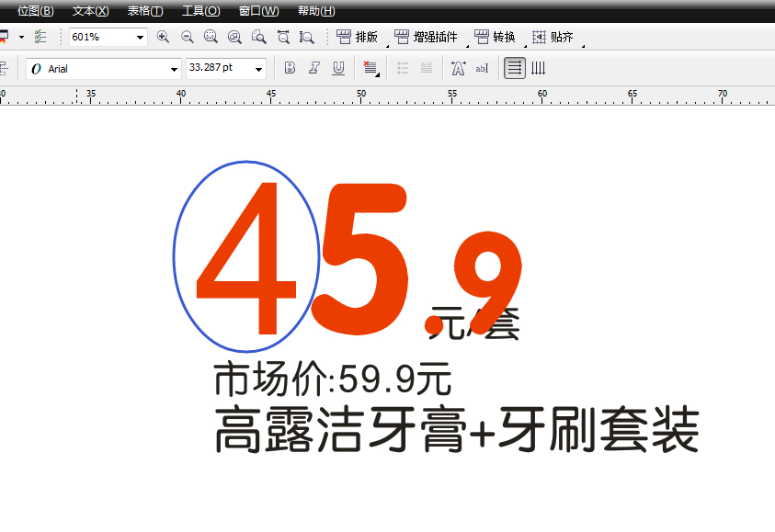Open the edit text (ab|) icon
775x532 pixels.
point(482,68)
